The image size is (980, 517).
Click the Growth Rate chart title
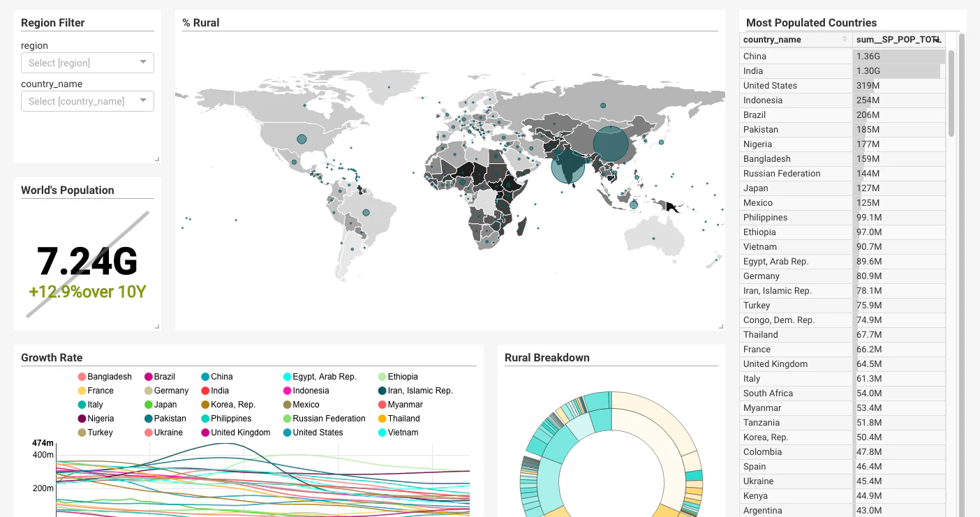(x=52, y=358)
